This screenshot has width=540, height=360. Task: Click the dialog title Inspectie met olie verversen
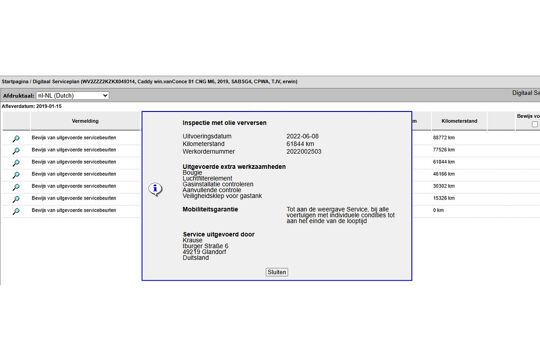click(225, 123)
